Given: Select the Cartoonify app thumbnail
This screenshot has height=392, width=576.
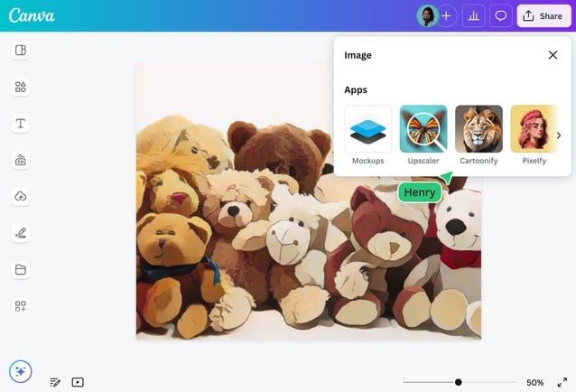Looking at the screenshot, I should (x=478, y=129).
